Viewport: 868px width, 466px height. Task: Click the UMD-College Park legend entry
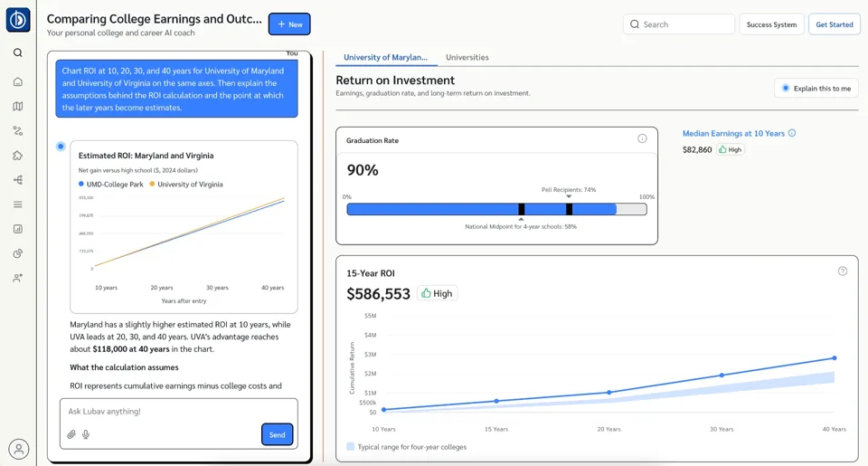pyautogui.click(x=110, y=184)
